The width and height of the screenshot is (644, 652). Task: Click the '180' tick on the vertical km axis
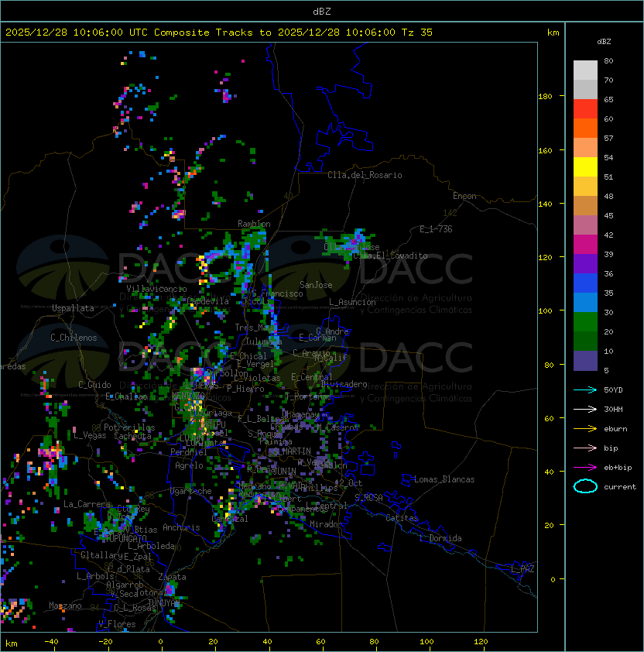(x=545, y=97)
